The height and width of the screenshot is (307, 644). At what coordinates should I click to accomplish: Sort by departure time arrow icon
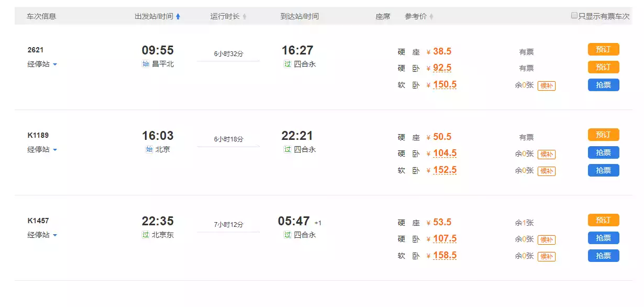pos(178,17)
